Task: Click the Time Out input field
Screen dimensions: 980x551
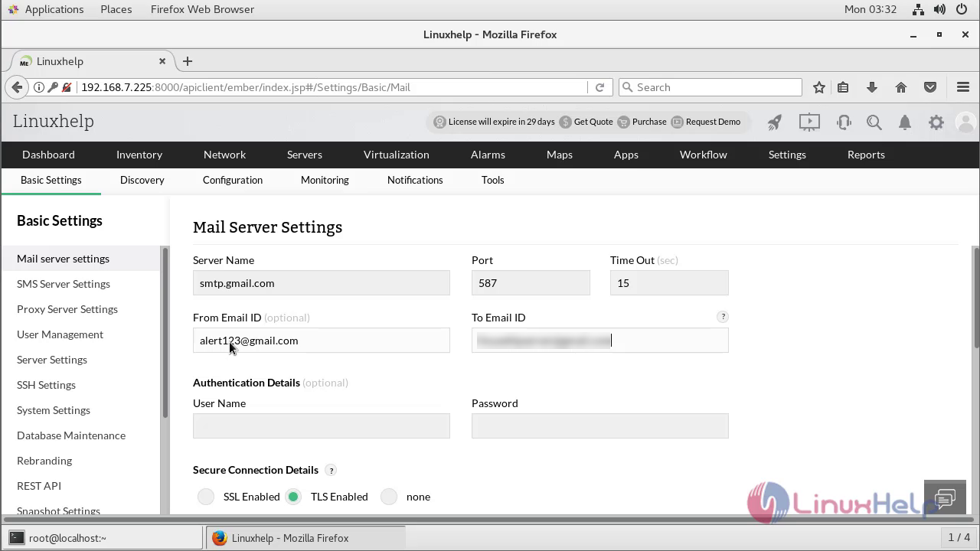Action: (x=669, y=283)
